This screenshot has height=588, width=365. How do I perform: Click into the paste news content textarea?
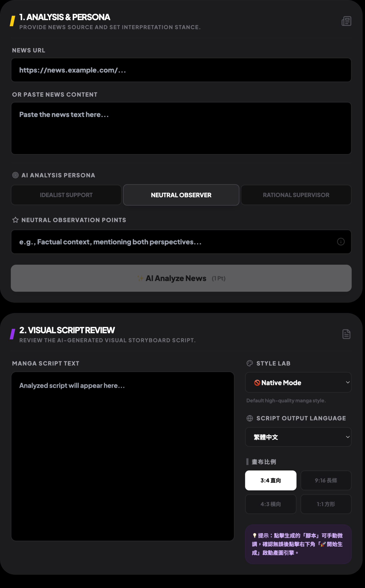181,128
